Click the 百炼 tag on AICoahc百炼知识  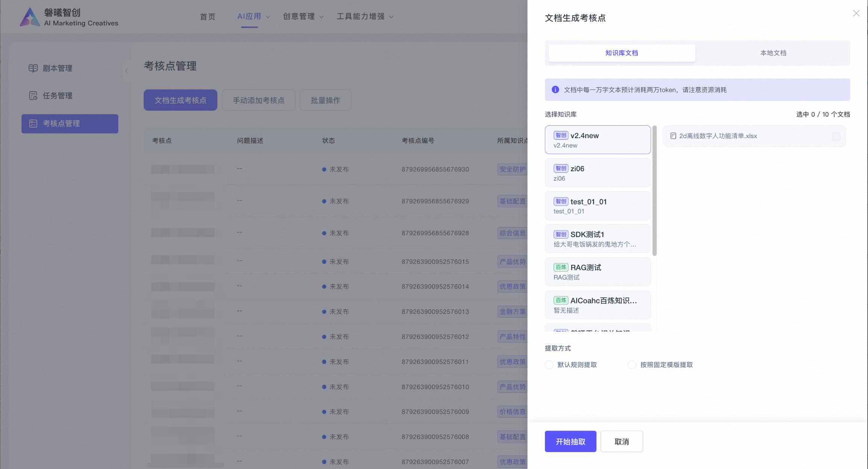[561, 300]
